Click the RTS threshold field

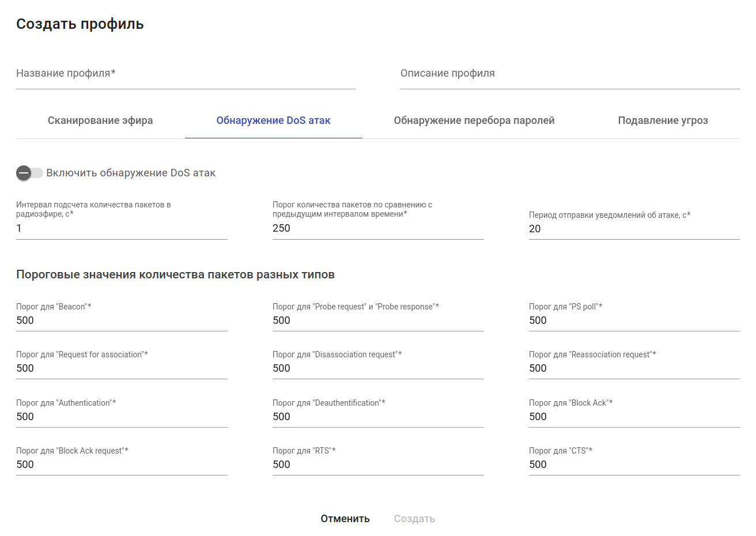(378, 465)
